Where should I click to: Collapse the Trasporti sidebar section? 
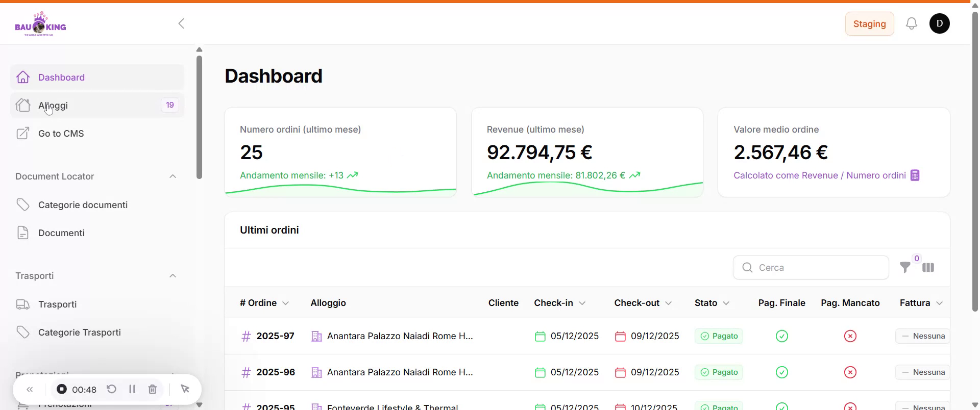(173, 276)
